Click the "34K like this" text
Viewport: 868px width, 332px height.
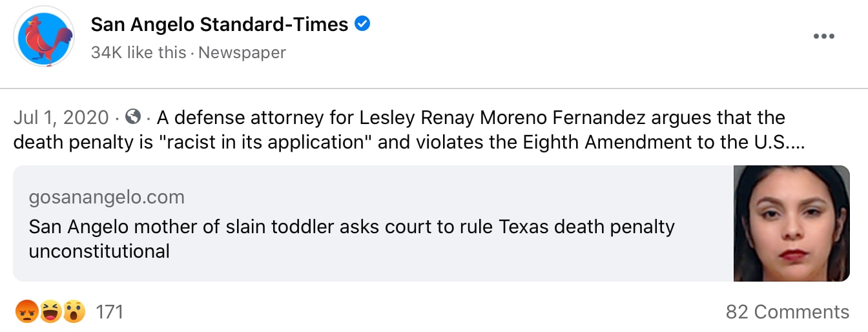pos(138,52)
